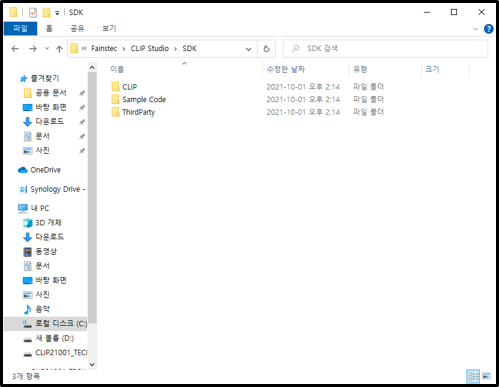Open OneDrive in the navigation pane
This screenshot has width=499, height=387.
pyautogui.click(x=46, y=170)
